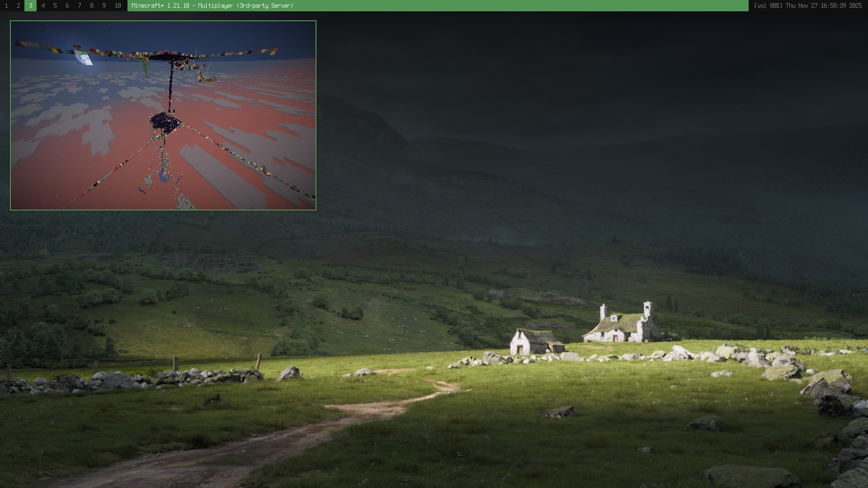
Task: Switch to workspace 1
Action: pyautogui.click(x=6, y=5)
